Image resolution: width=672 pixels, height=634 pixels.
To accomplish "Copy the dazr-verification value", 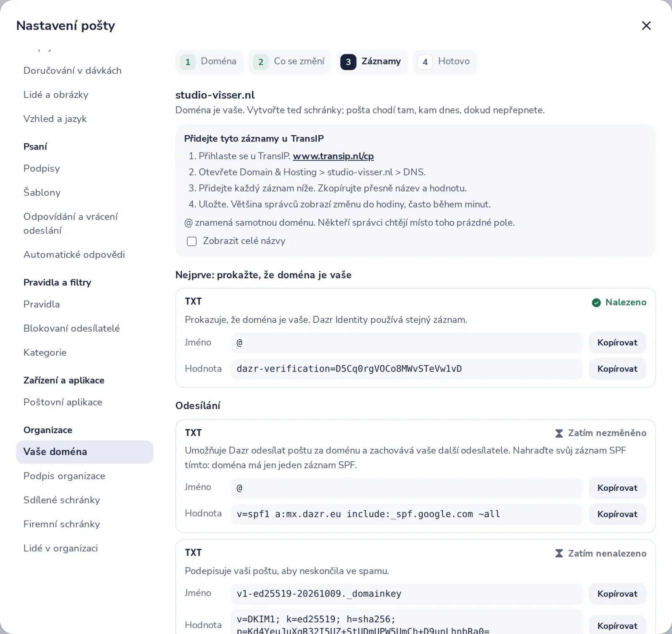I will click(617, 369).
